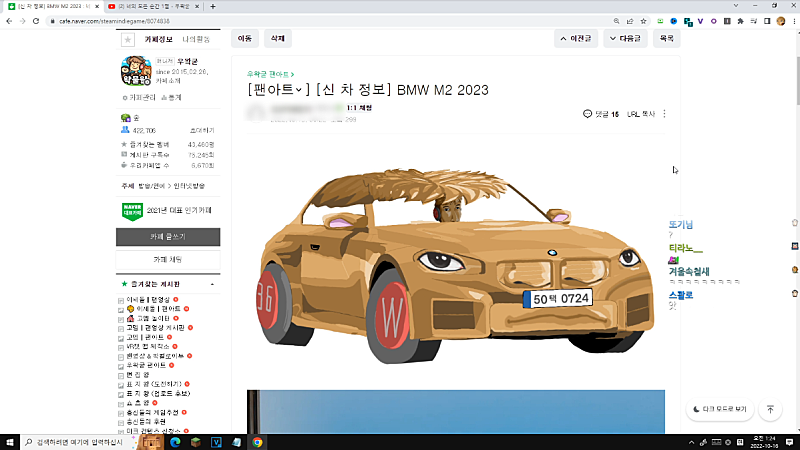Image resolution: width=800 pixels, height=450 pixels.
Task: Open Microsoft Edge from taskbar
Action: pos(176,442)
